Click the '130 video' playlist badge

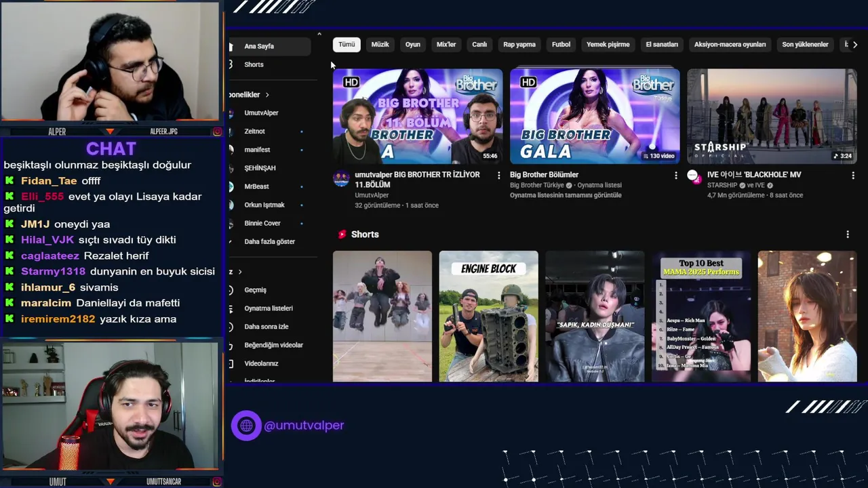pos(658,156)
